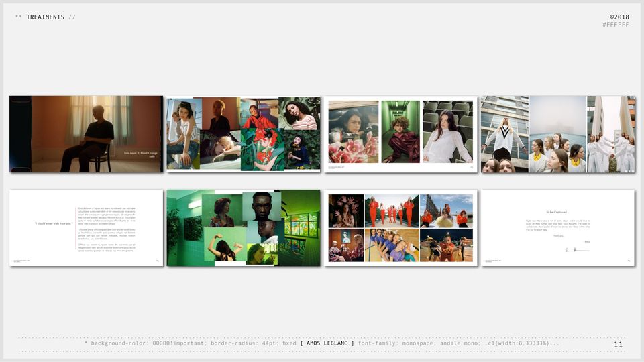Open the three-portrait spread with pink flowers
Viewport: 644px width, 362px height.
[x=401, y=134]
